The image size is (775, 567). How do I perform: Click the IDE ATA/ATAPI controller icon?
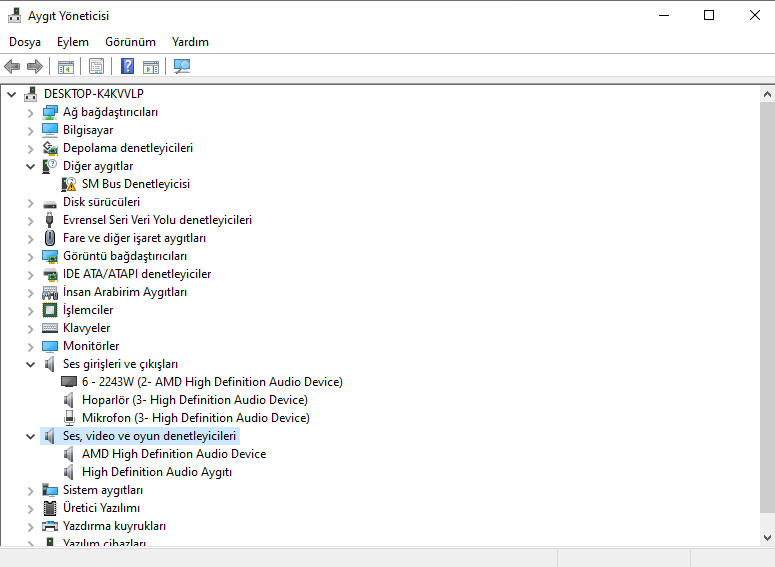(50, 274)
